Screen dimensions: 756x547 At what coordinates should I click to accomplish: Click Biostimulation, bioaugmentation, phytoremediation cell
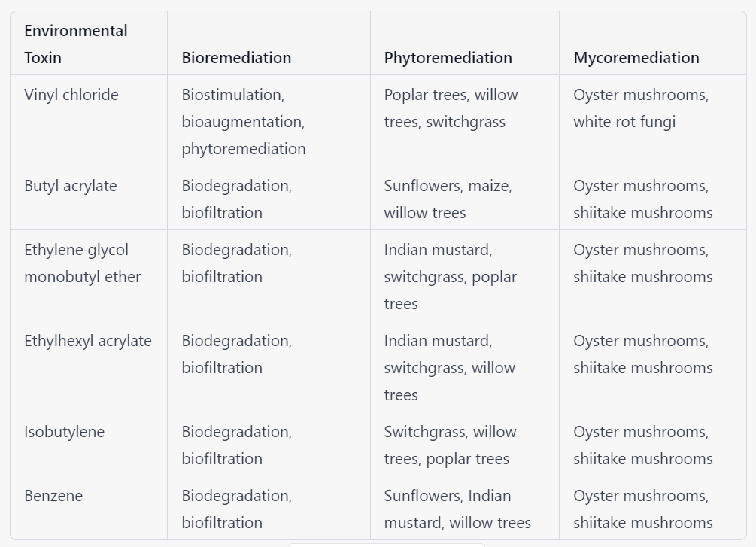(x=269, y=120)
